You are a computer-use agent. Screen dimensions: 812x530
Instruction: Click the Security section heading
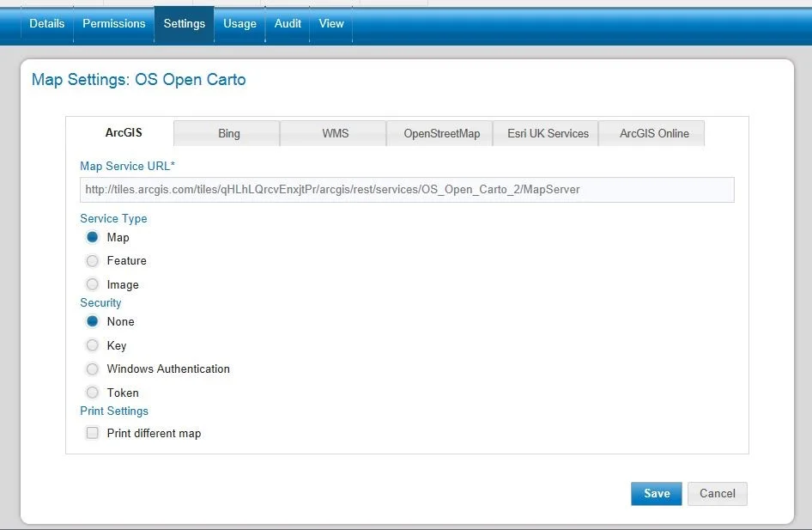pyautogui.click(x=100, y=302)
